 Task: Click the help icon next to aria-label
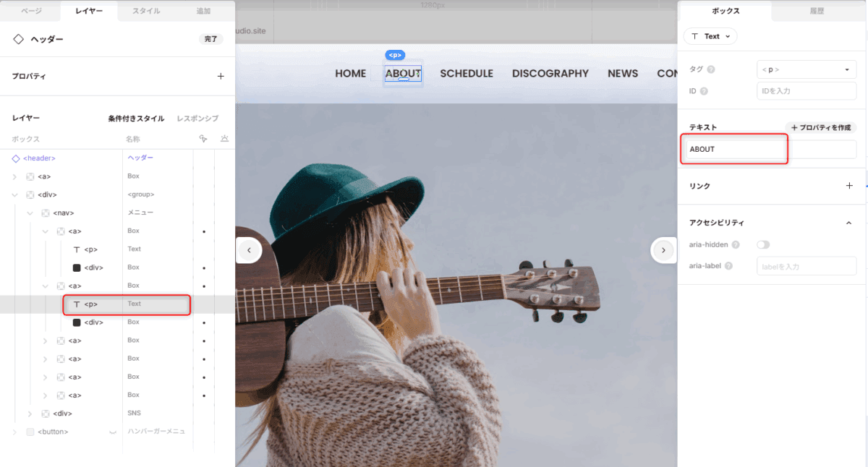pyautogui.click(x=728, y=266)
